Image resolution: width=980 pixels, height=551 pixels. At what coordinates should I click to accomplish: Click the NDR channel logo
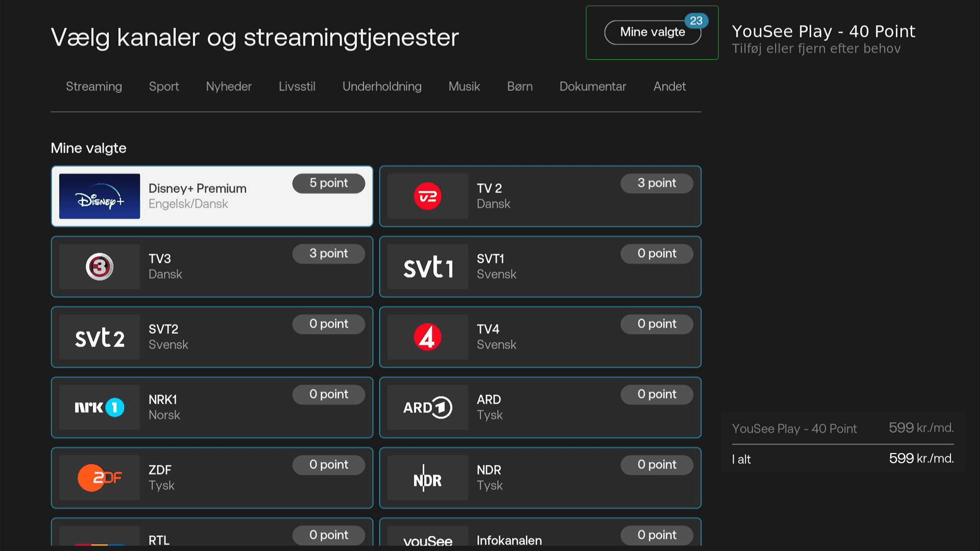click(x=428, y=478)
